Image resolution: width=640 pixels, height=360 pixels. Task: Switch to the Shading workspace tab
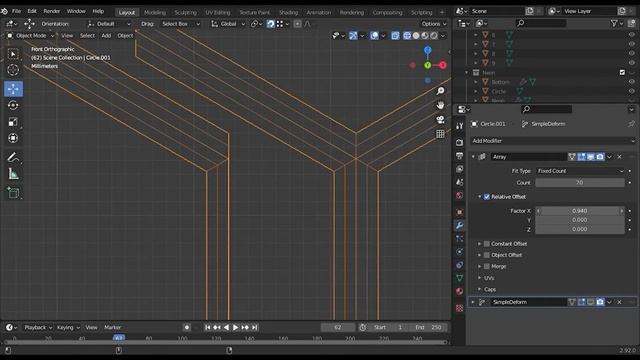(288, 13)
